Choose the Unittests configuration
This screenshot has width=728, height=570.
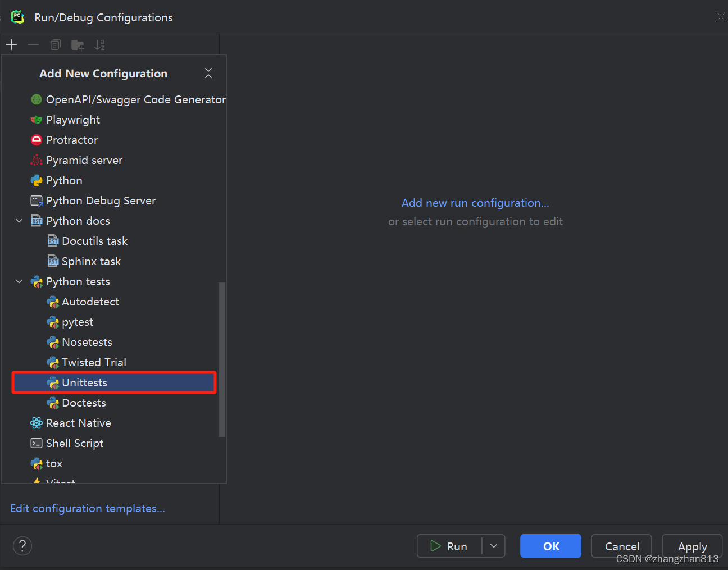114,382
